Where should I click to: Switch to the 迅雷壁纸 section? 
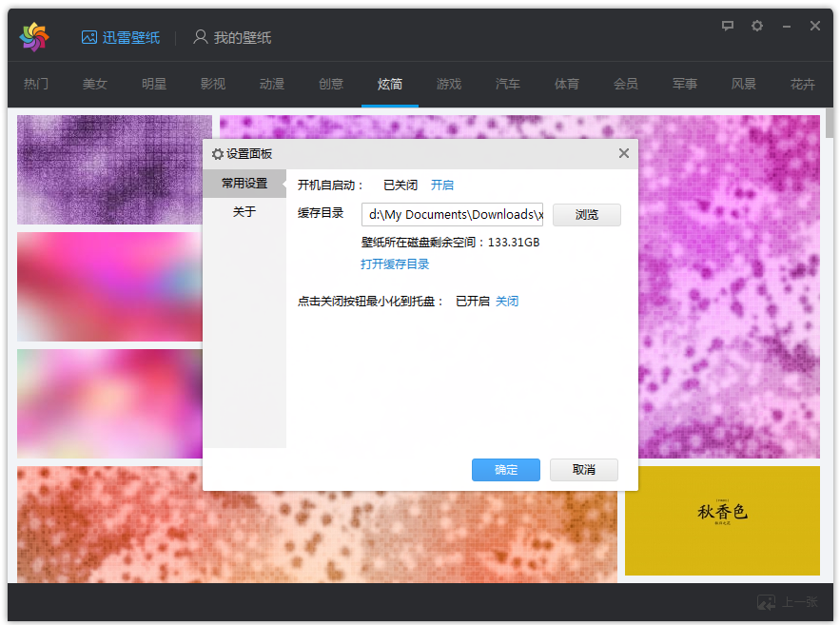pos(121,37)
